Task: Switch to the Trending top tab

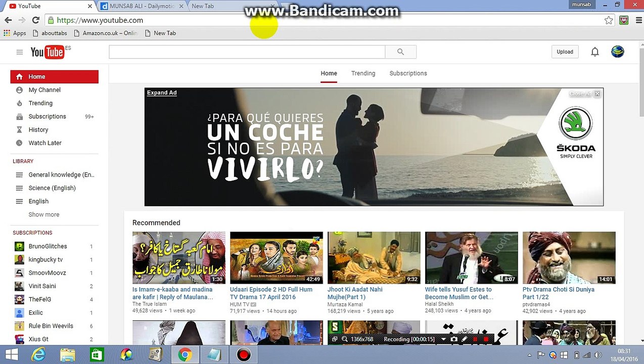Action: [x=363, y=73]
